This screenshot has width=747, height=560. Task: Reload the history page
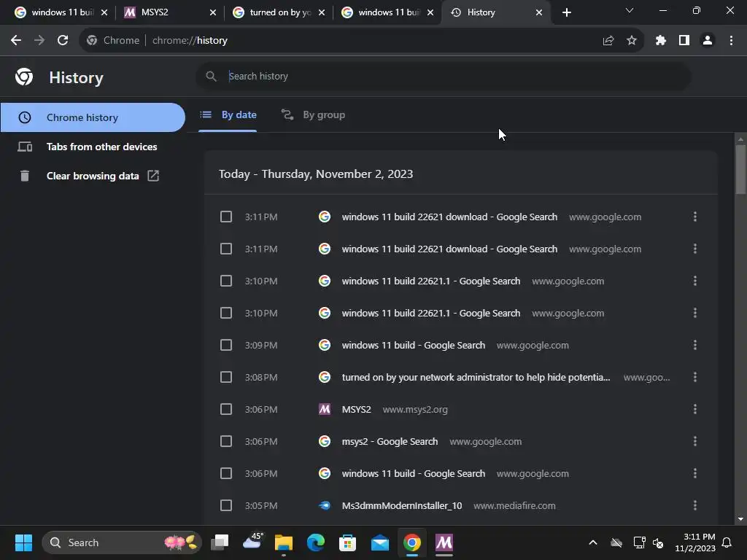click(63, 41)
